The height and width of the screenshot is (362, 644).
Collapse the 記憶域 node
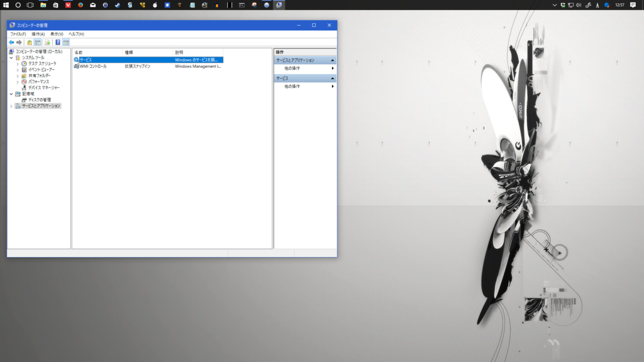click(11, 94)
